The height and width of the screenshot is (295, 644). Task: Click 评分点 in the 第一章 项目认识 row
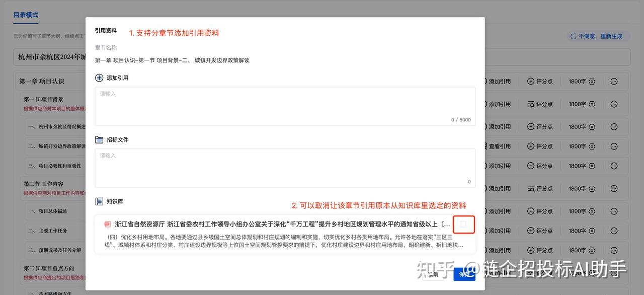click(540, 82)
